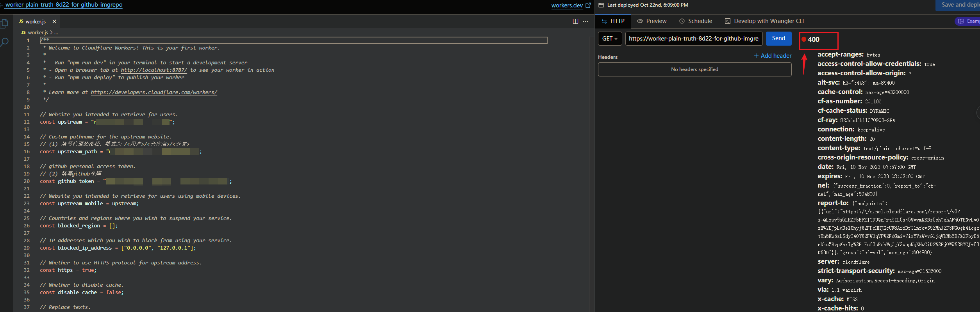Click the 'const upstream_mobile = upstream;' line
Screen dimensions: 980x312
pyautogui.click(x=89, y=204)
